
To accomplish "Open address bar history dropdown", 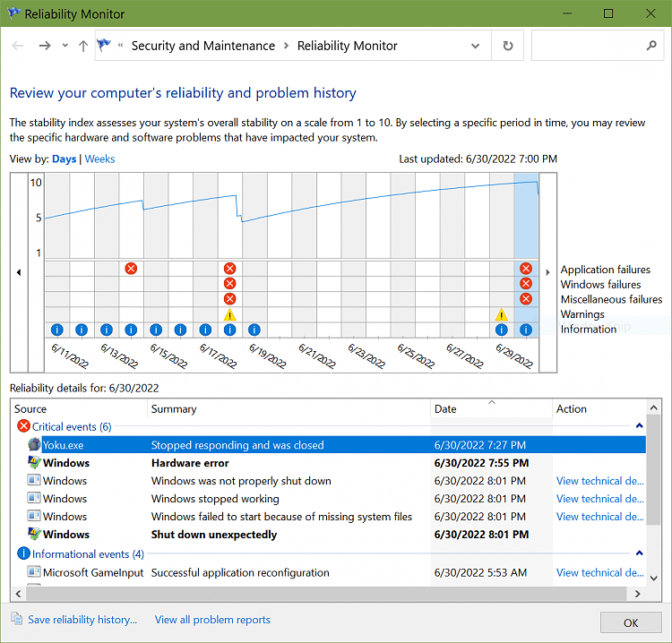I will coord(475,46).
